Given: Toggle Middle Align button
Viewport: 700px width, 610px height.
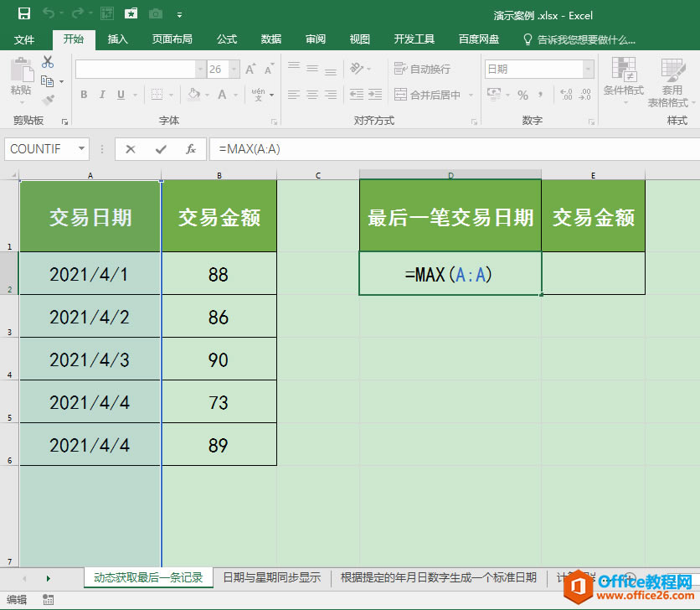Looking at the screenshot, I should tap(312, 68).
